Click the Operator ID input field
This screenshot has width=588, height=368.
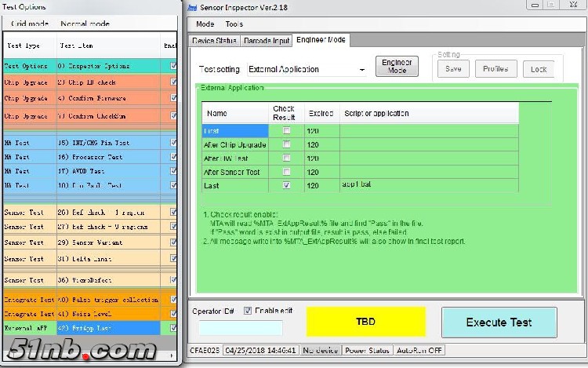(x=241, y=328)
